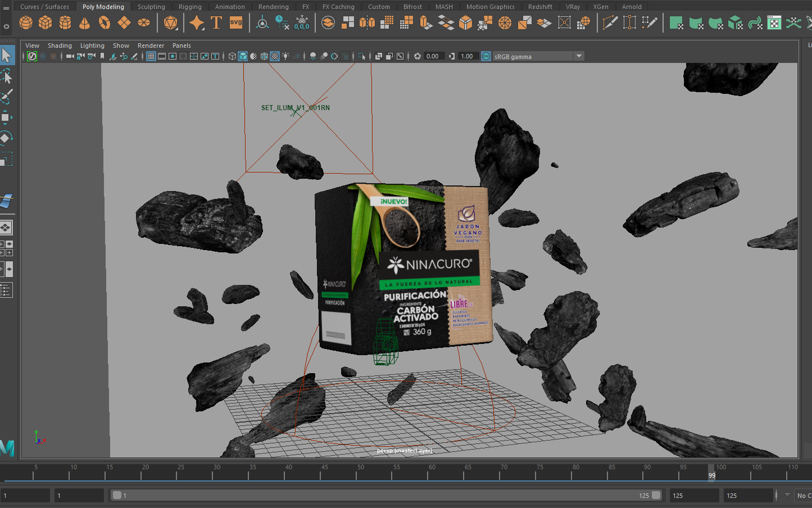Open the shelf options gear menu
Viewport: 812px width, 508px height.
click(x=6, y=26)
